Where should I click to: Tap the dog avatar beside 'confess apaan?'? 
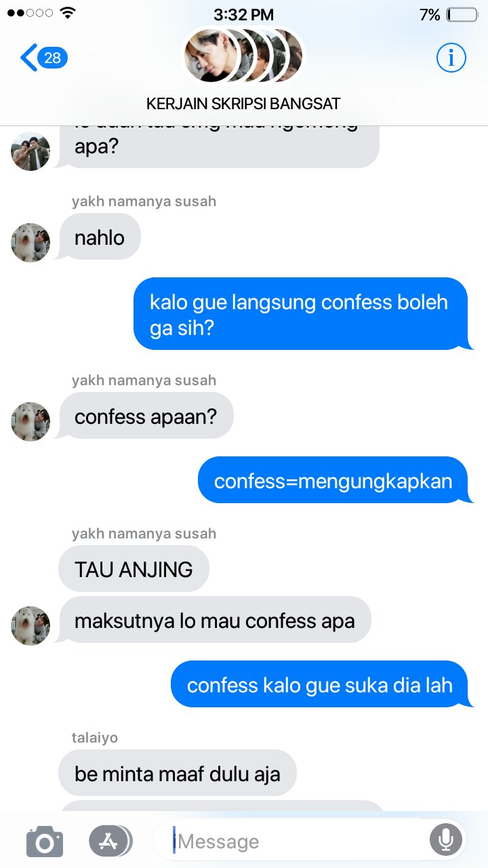tap(30, 422)
